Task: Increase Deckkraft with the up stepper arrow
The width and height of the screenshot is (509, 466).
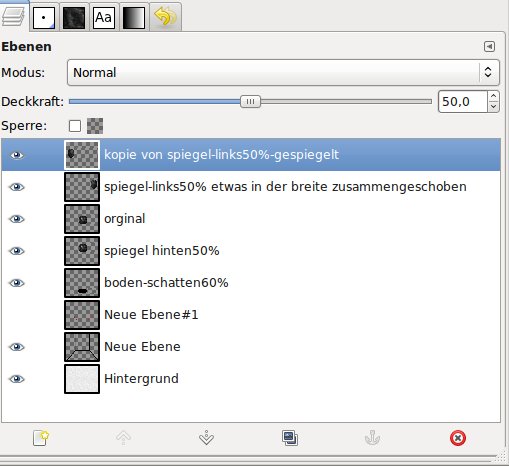Action: 493,96
